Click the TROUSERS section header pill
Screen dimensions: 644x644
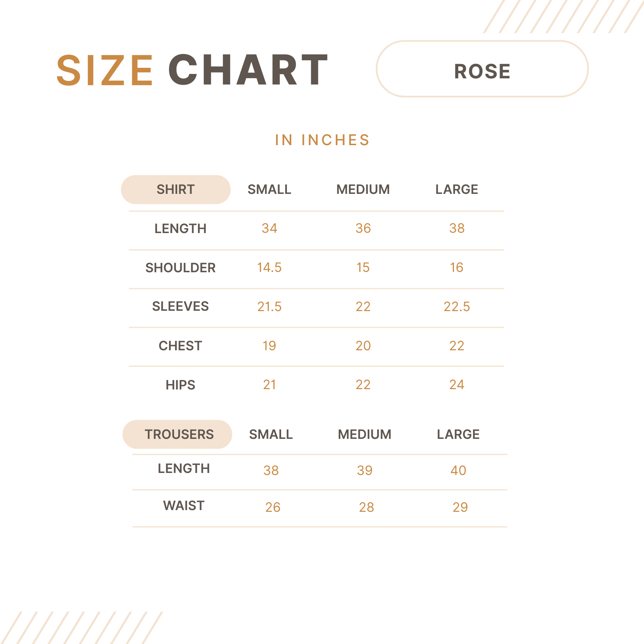click(x=178, y=434)
